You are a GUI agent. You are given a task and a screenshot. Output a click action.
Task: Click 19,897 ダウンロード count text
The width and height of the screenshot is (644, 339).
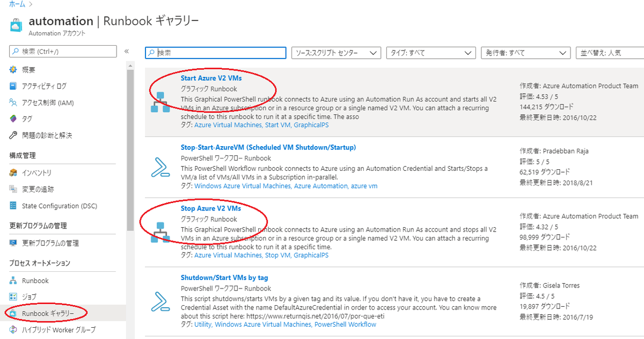point(545,306)
